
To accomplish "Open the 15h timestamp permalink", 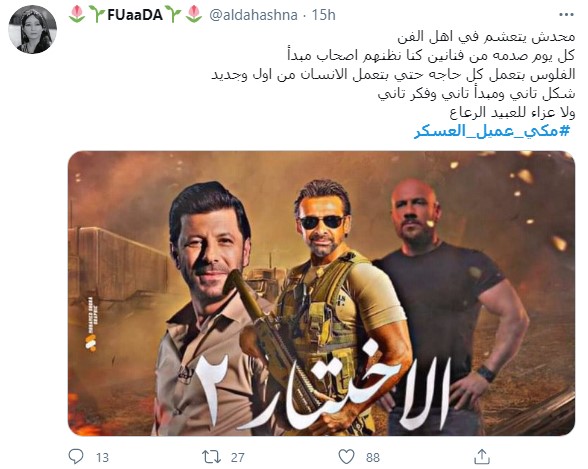I will [x=323, y=15].
